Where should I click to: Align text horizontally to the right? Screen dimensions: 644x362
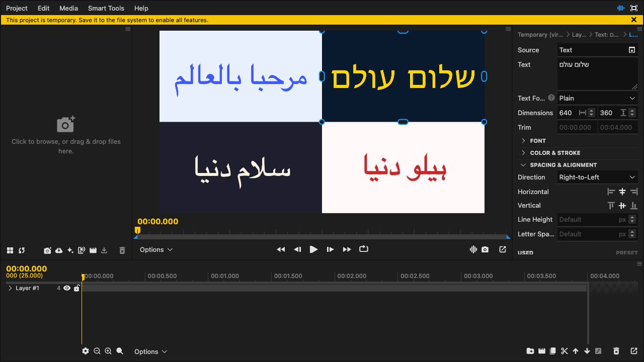(x=634, y=191)
